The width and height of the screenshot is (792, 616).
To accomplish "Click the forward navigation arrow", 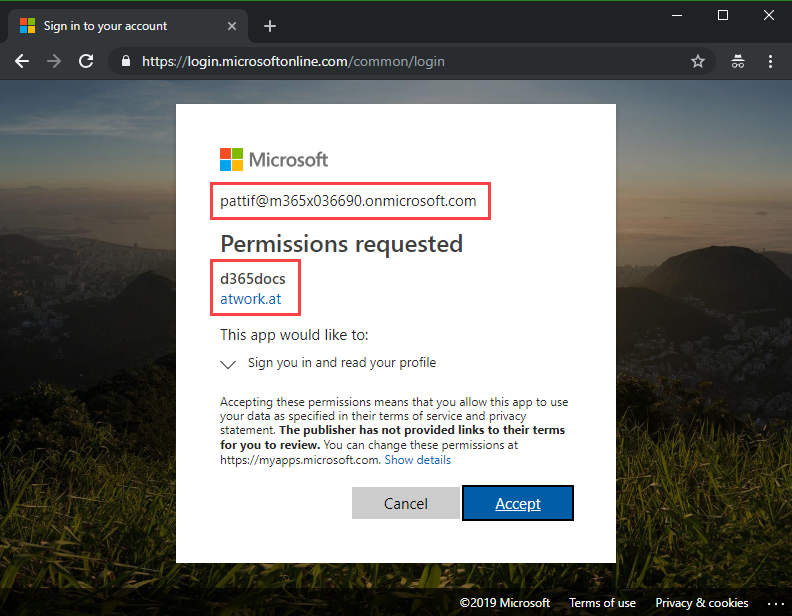I will click(x=54, y=61).
